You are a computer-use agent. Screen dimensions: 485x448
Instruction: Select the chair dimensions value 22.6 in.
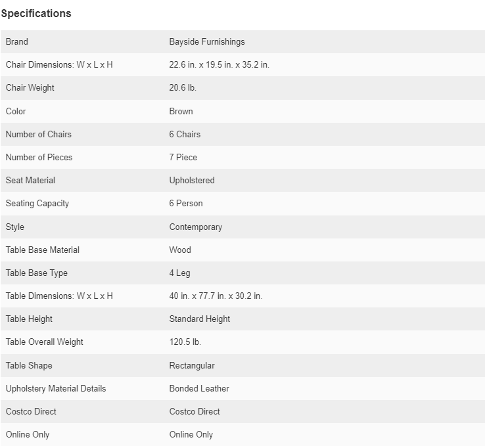[219, 64]
